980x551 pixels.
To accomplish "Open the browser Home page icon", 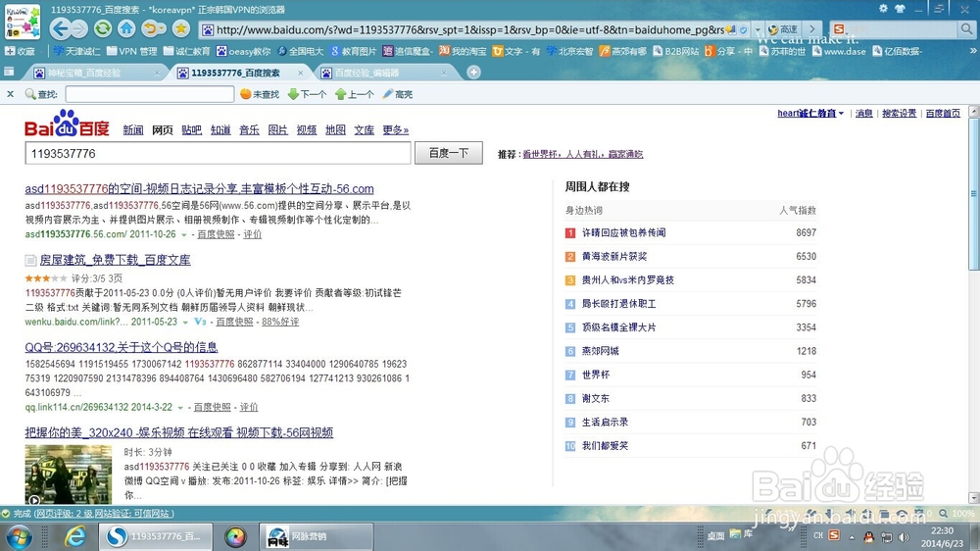I will click(126, 28).
